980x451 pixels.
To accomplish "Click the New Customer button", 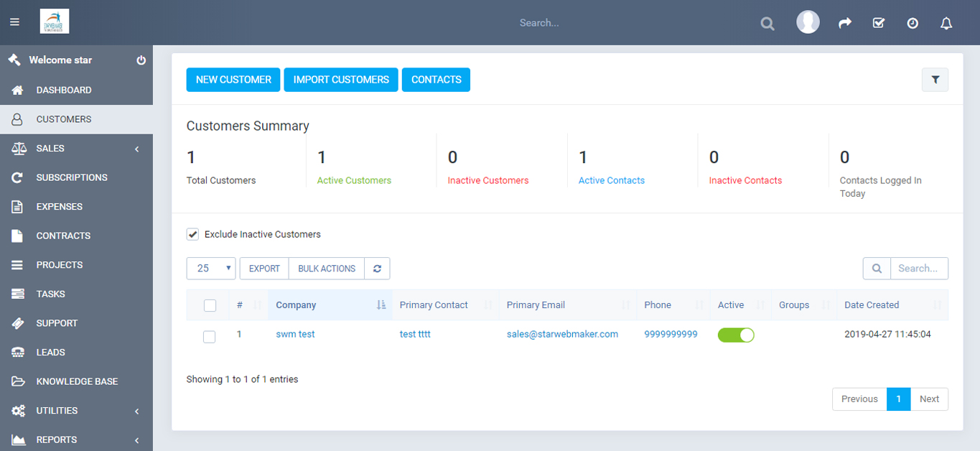I will click(233, 80).
